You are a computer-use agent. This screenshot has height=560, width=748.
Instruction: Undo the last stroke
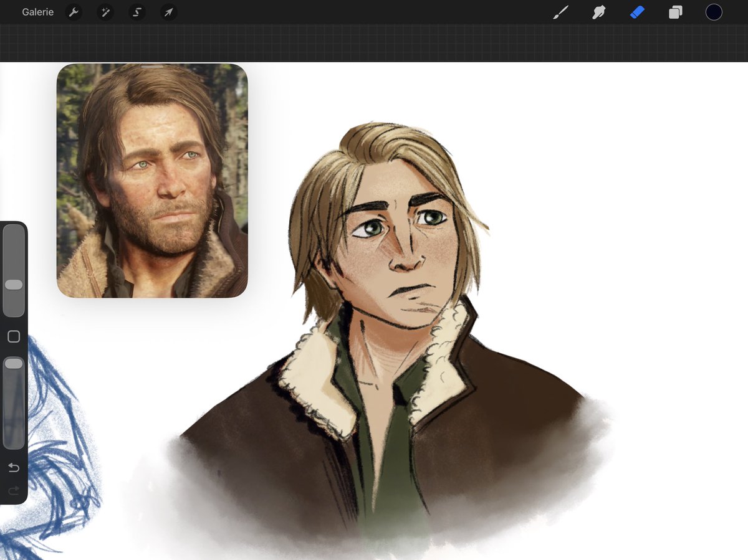(14, 468)
